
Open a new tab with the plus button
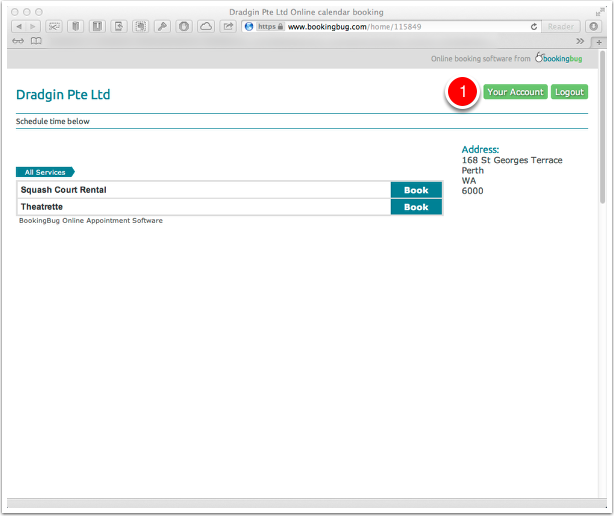599,42
